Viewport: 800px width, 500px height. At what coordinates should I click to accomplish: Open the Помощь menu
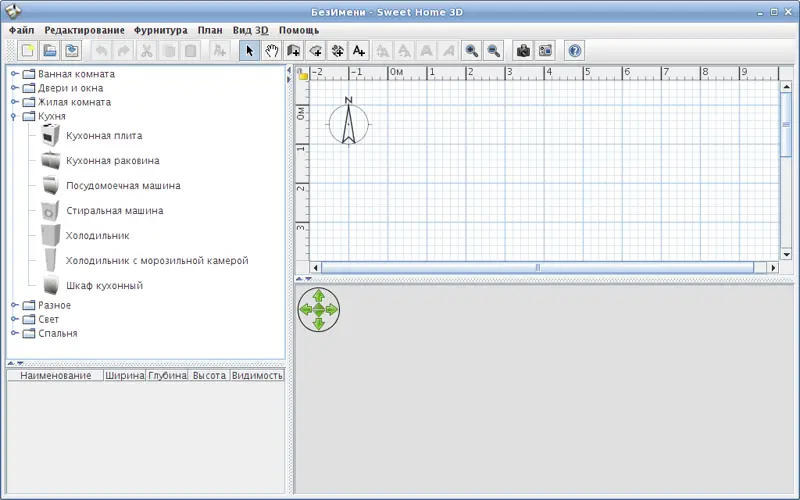pyautogui.click(x=299, y=30)
